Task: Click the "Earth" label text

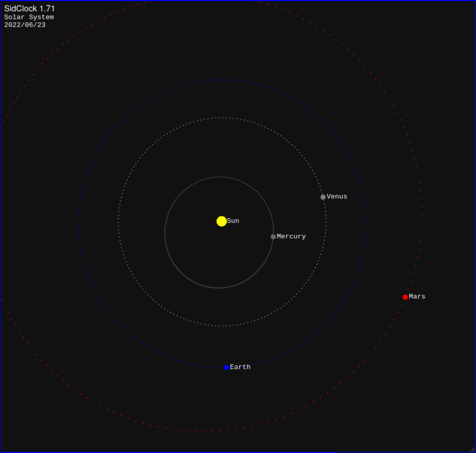Action: (240, 367)
